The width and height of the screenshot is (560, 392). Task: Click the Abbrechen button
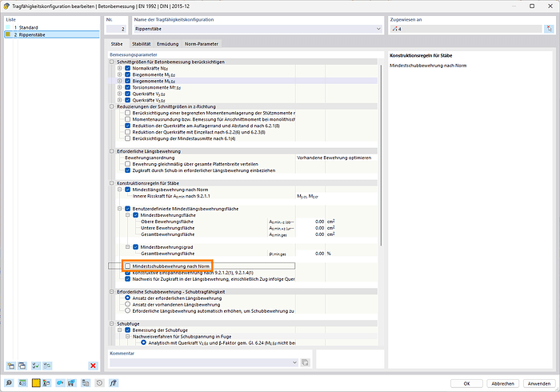tap(502, 383)
